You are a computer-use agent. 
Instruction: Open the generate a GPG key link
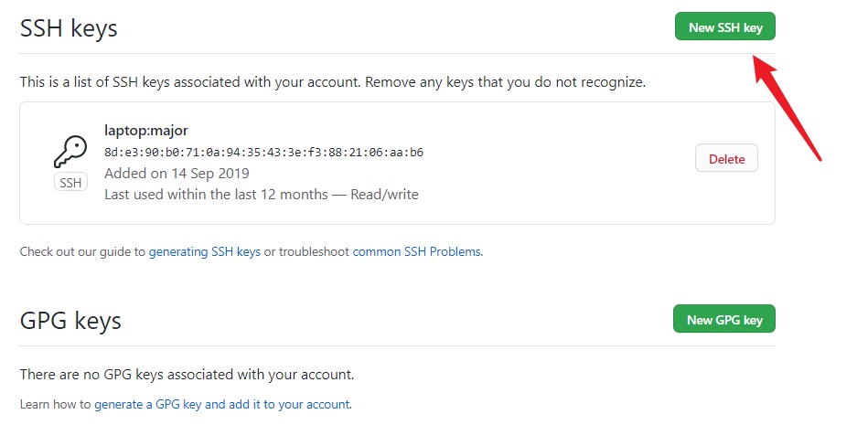pos(222,405)
